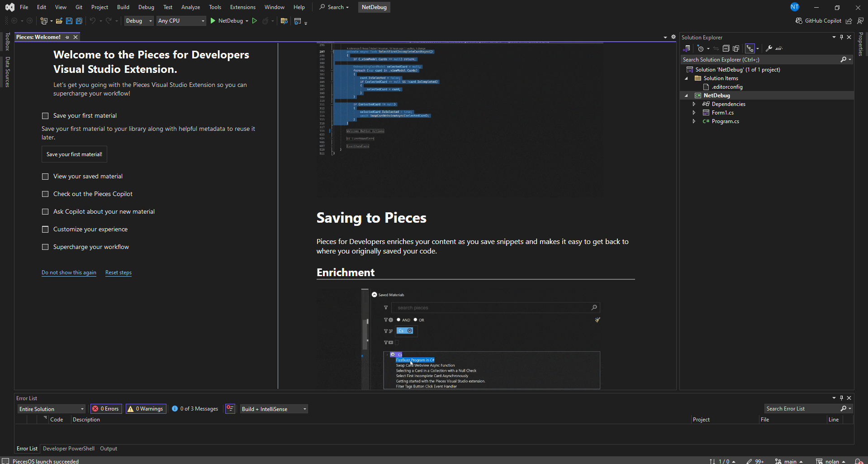Toggle the 0 Warnings filter button
The height and width of the screenshot is (464, 868).
click(146, 409)
